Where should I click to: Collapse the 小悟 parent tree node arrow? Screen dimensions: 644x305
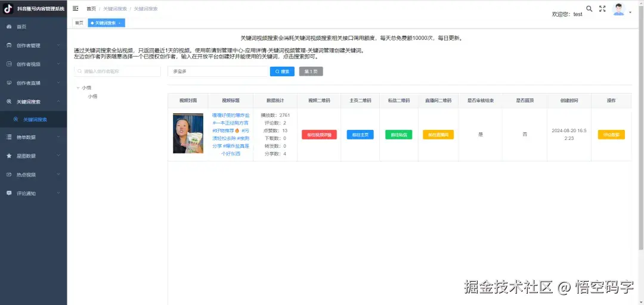78,88
